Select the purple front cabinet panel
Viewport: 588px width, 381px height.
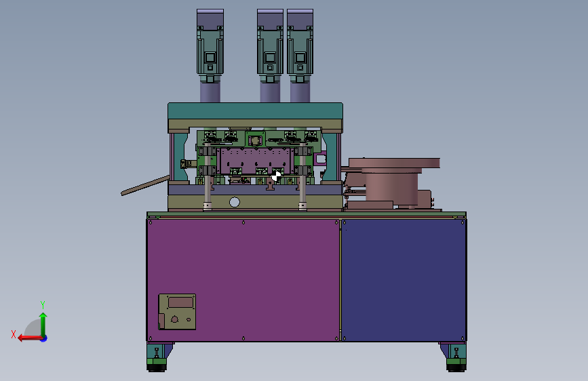click(243, 280)
